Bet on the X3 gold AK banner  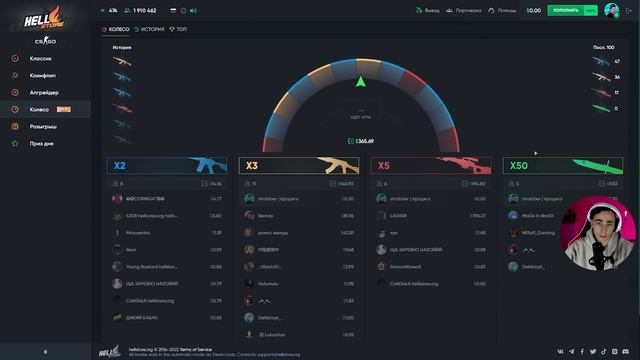click(x=299, y=165)
